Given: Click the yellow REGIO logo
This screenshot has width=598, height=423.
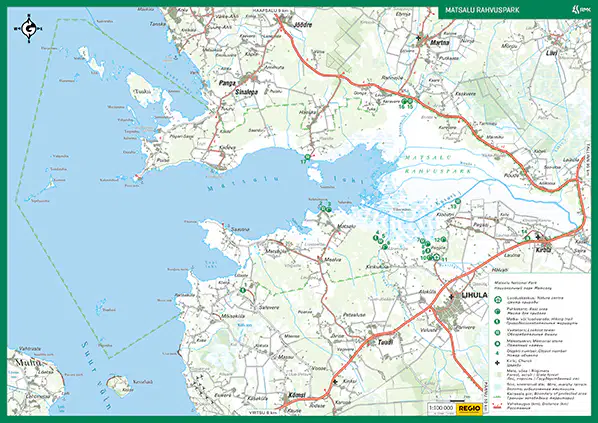Looking at the screenshot, I should tap(469, 408).
